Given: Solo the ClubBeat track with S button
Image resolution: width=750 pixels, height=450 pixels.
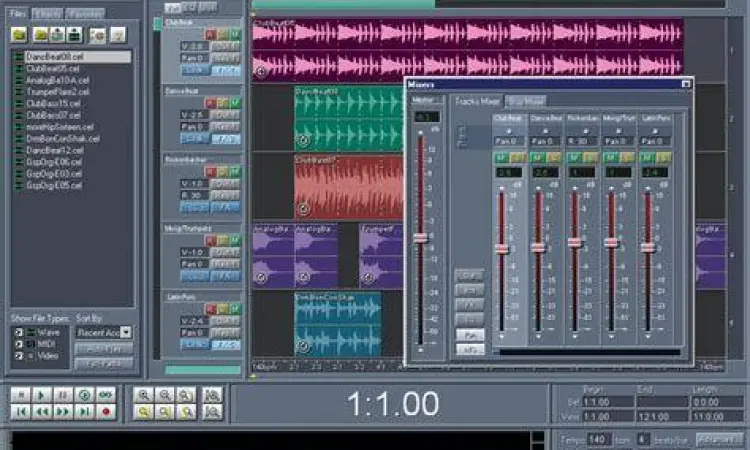Looking at the screenshot, I should tap(223, 34).
